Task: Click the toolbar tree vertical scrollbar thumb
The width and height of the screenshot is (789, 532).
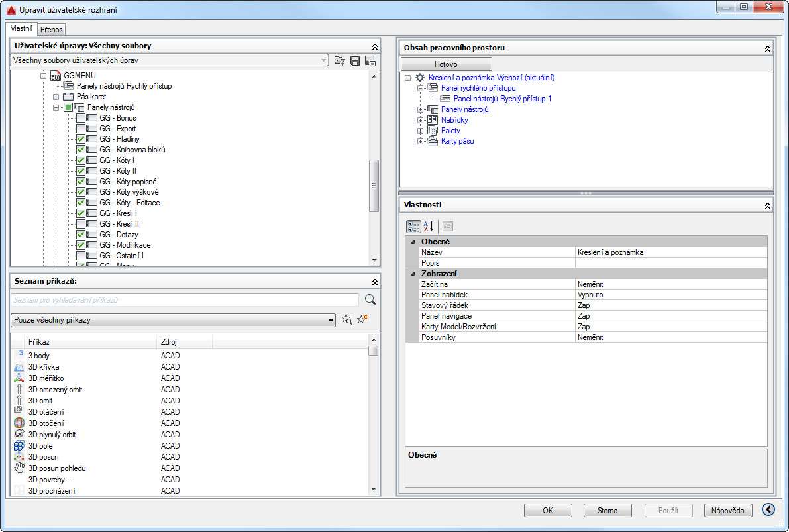Action: (x=374, y=186)
